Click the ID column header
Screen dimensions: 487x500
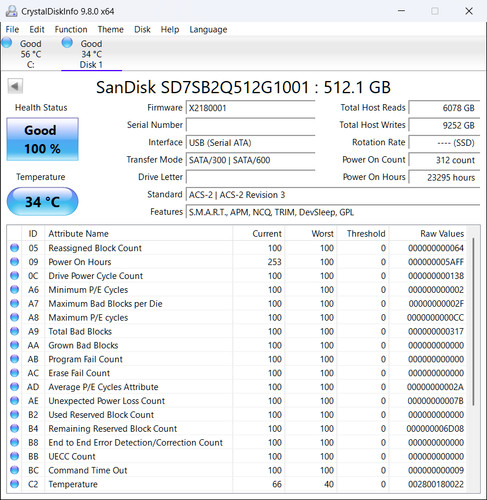tap(33, 234)
